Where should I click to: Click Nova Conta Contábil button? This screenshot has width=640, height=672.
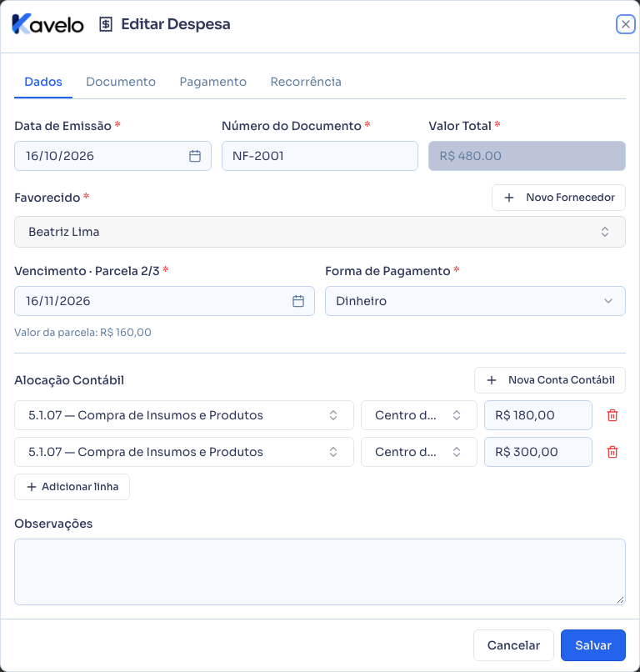click(550, 380)
